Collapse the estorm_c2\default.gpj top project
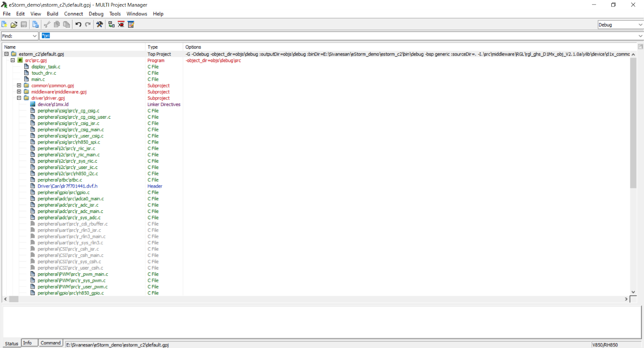 pos(6,54)
